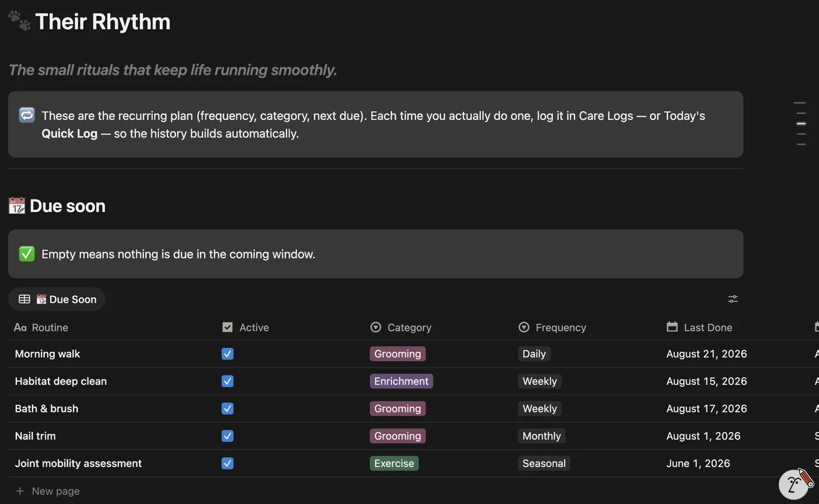
Task: Select the Due Soon table view tab
Action: tap(57, 299)
